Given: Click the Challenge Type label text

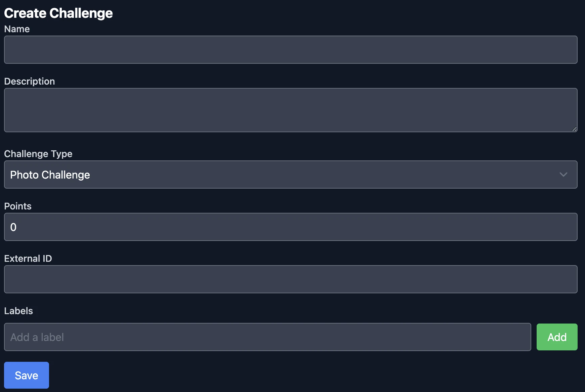Looking at the screenshot, I should coord(38,154).
